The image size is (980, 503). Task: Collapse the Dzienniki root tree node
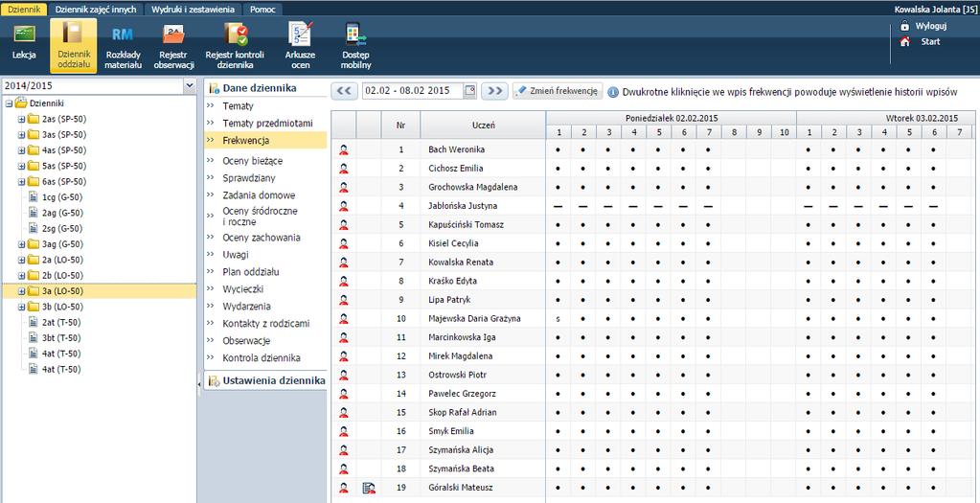(x=9, y=103)
